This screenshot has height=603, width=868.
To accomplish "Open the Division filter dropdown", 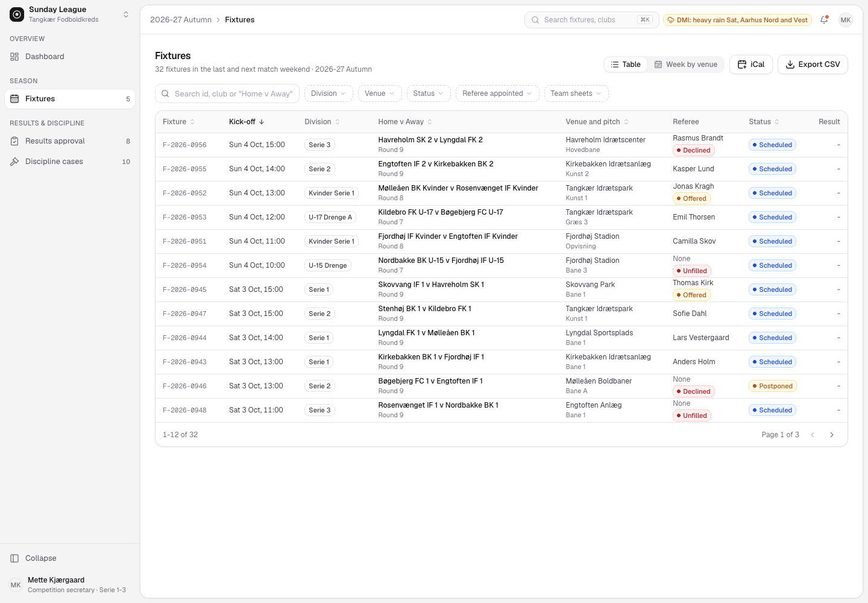I will coord(329,93).
